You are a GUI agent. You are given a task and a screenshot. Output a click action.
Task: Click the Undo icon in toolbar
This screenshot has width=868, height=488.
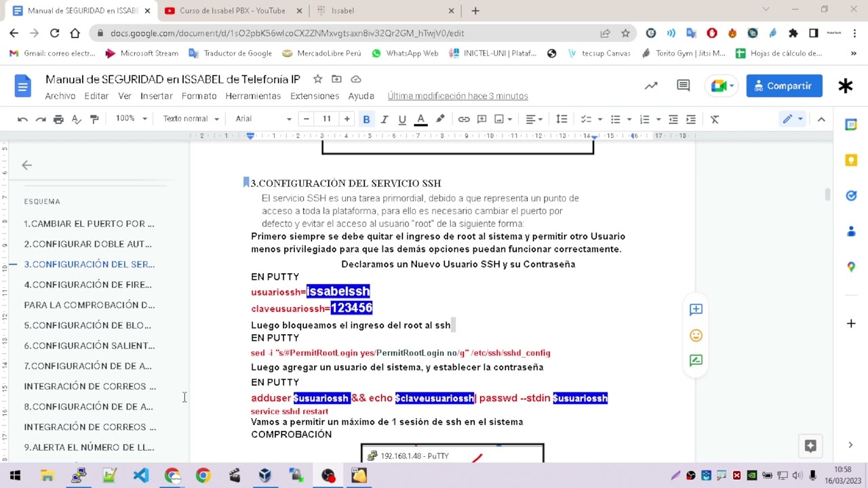(22, 119)
